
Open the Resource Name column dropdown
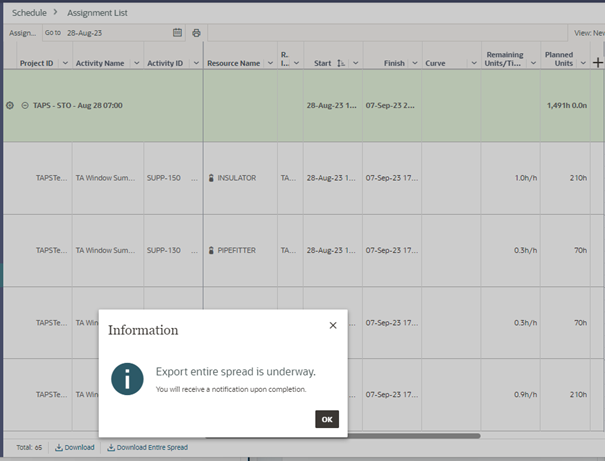(x=269, y=63)
